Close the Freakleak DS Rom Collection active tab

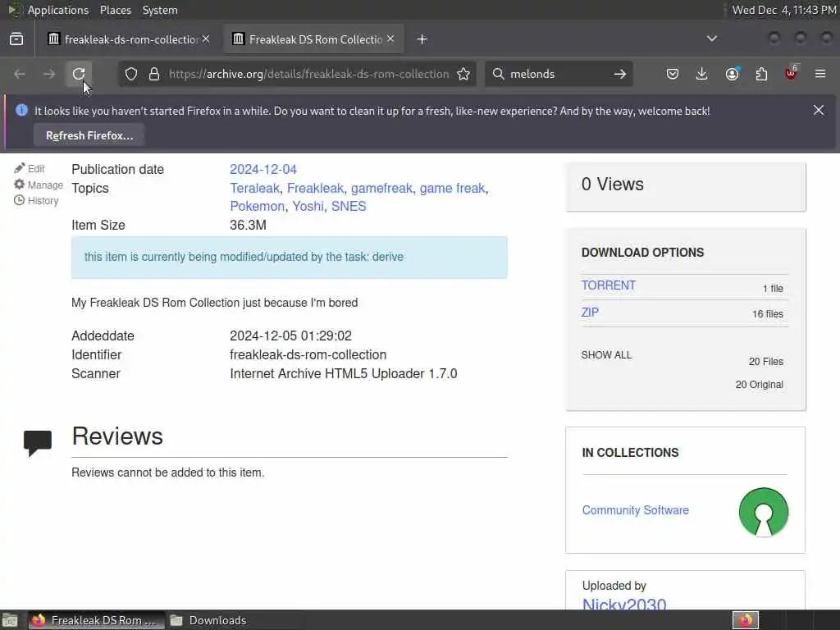click(390, 39)
